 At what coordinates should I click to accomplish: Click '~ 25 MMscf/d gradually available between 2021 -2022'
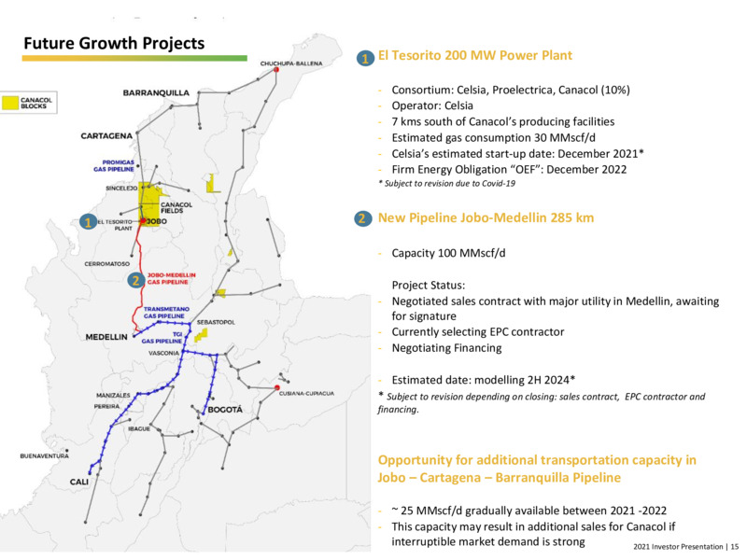point(529,511)
